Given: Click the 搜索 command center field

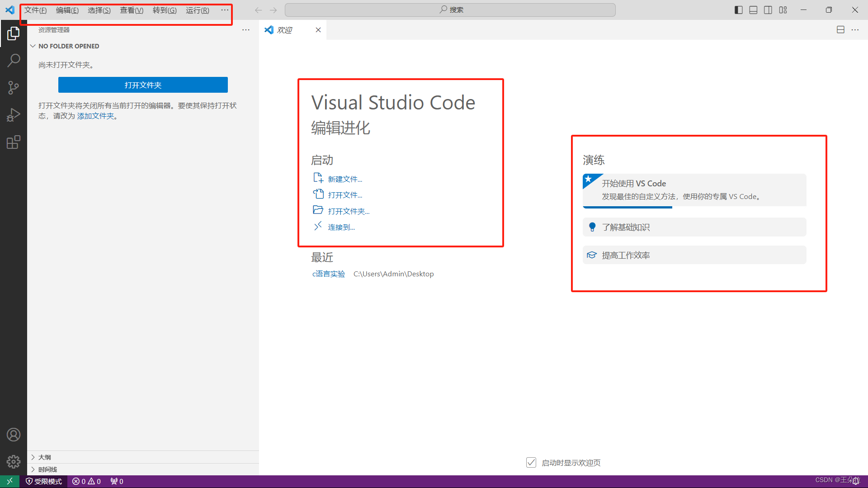Looking at the screenshot, I should pyautogui.click(x=450, y=10).
